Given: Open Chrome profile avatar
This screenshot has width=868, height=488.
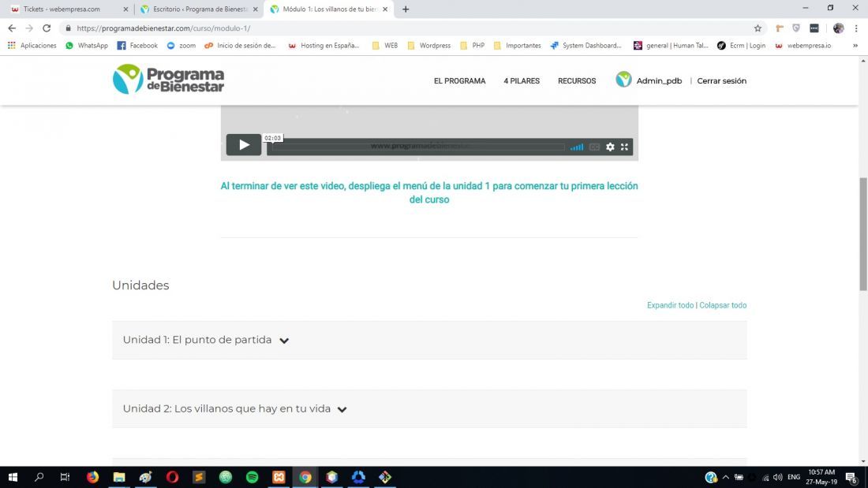Looking at the screenshot, I should pos(839,28).
